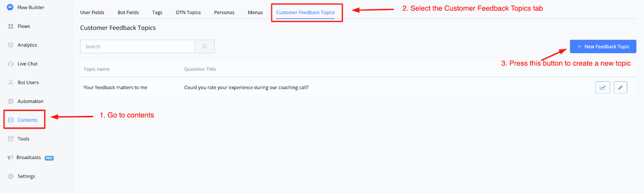Image resolution: width=644 pixels, height=193 pixels.
Task: Click the Live Chat headset icon
Action: (x=11, y=64)
